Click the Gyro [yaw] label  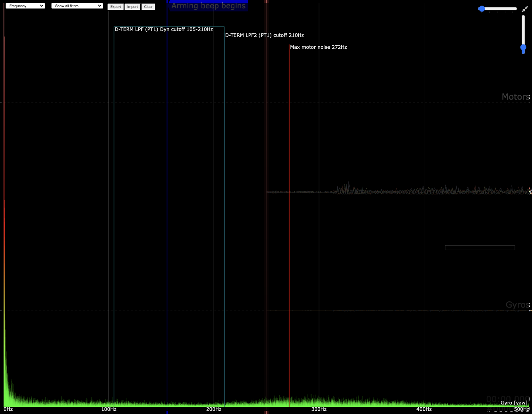click(x=514, y=403)
